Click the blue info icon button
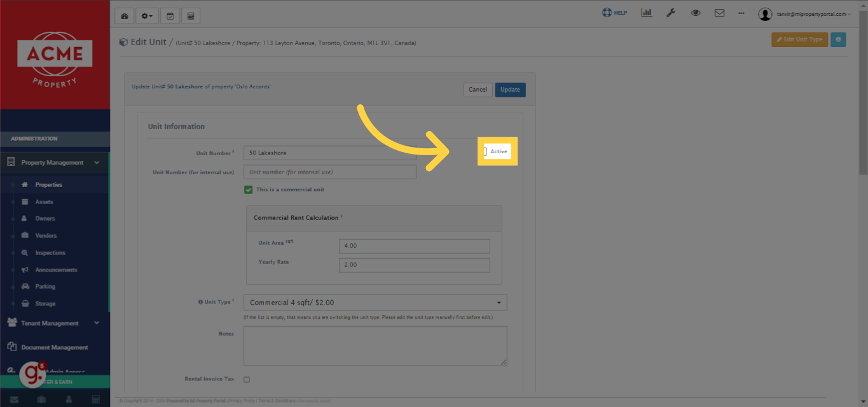The image size is (868, 407). [838, 39]
